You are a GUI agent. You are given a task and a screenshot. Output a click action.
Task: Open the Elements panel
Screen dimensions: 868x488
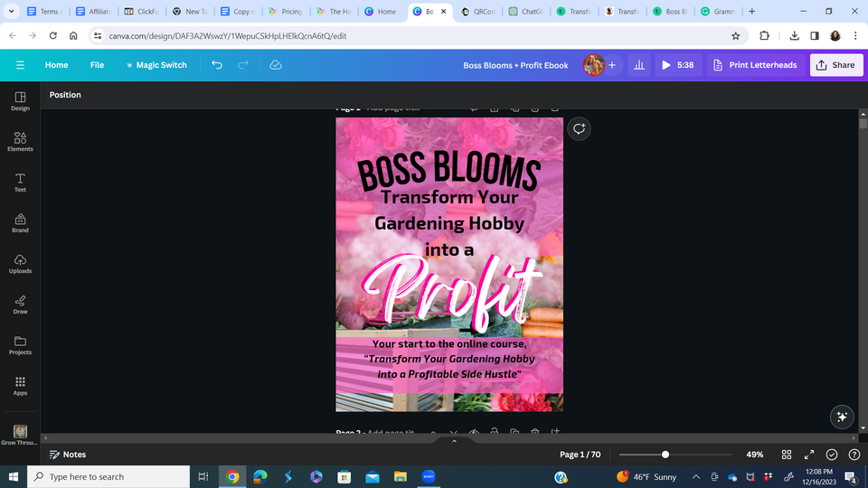(x=20, y=142)
